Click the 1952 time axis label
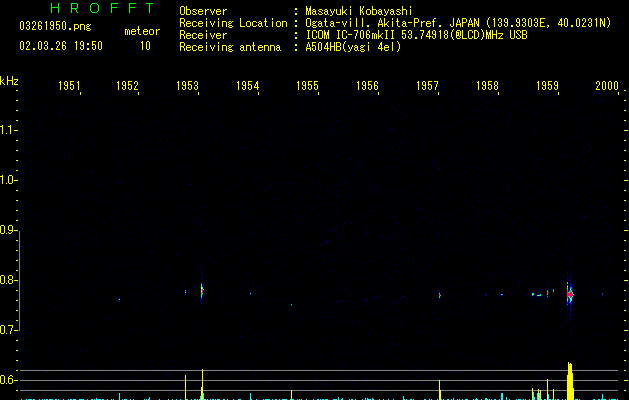 127,86
